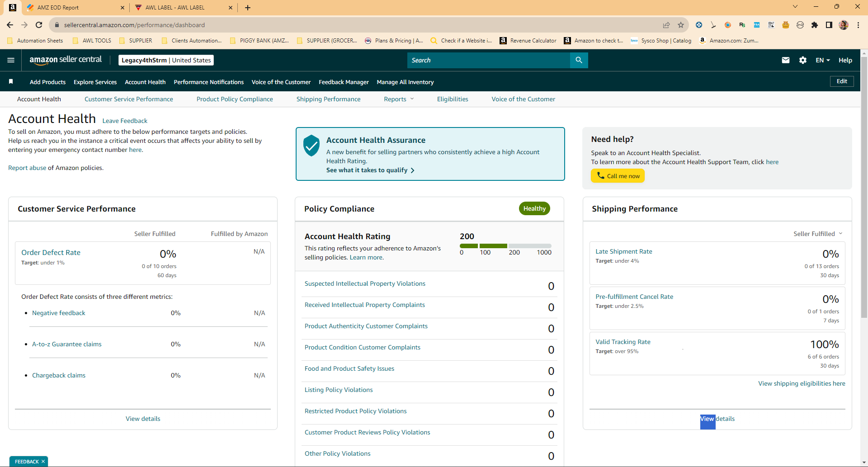The height and width of the screenshot is (467, 868).
Task: Click the browser address bar URL
Action: 134,25
